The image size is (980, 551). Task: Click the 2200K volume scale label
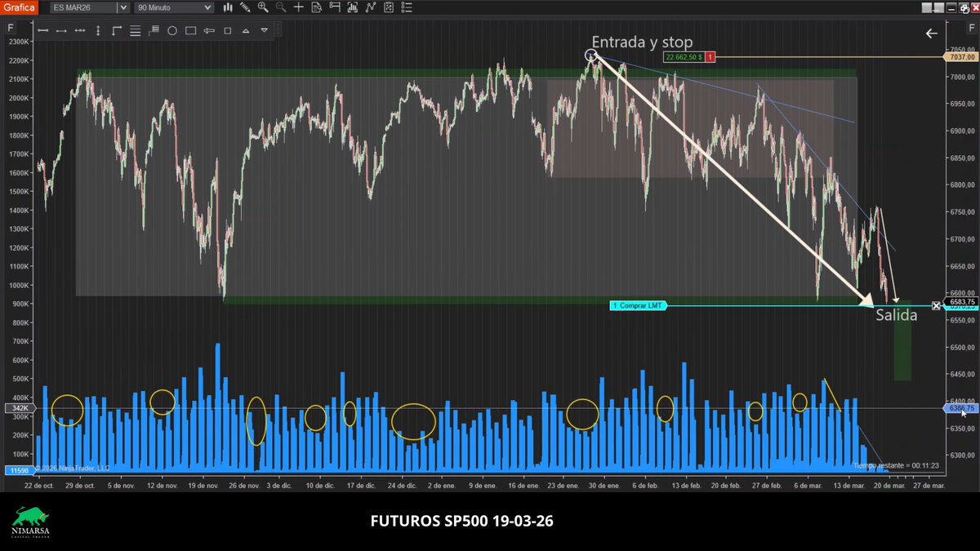pos(19,60)
